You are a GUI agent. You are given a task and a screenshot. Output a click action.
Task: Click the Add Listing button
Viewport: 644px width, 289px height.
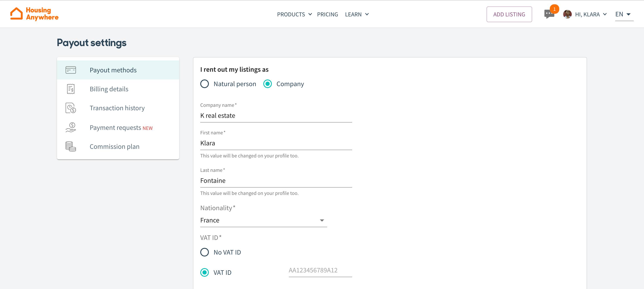[509, 14]
